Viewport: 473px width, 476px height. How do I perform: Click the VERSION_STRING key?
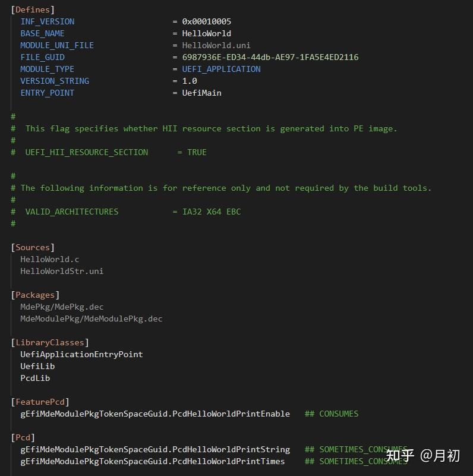tap(55, 81)
